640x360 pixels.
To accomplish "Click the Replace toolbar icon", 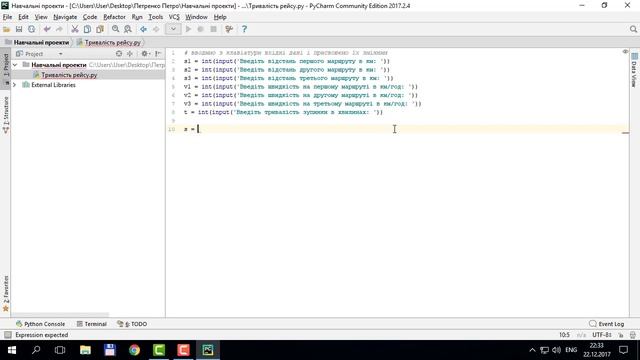I will [x=128, y=29].
